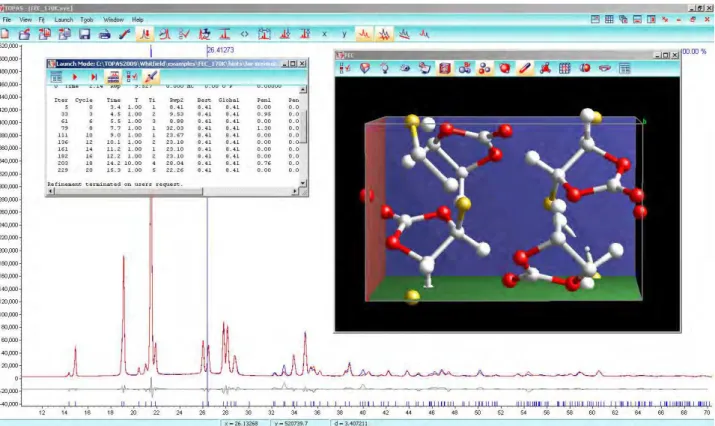Click the x axis toolbar button
The height and width of the screenshot is (426, 715).
(x=324, y=34)
